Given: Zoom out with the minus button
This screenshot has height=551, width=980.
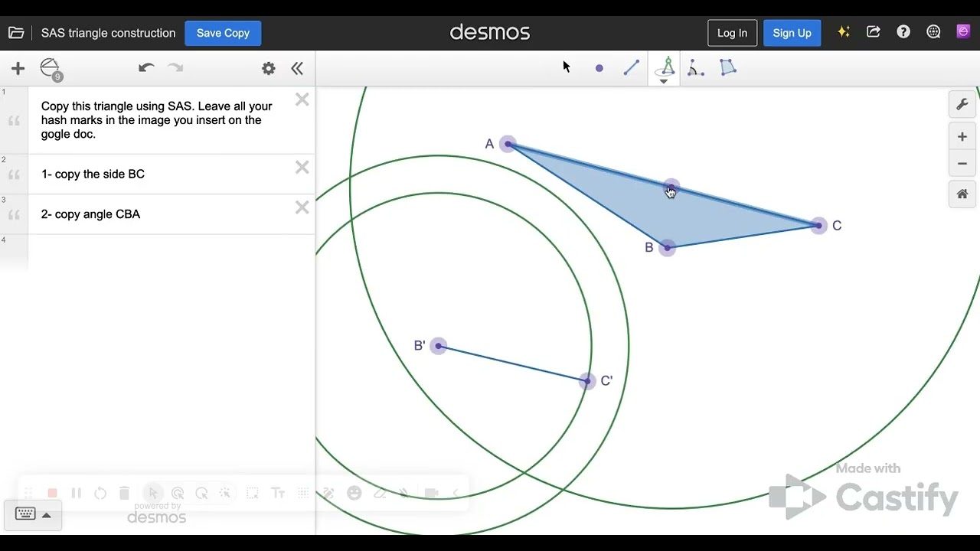Looking at the screenshot, I should (x=962, y=164).
